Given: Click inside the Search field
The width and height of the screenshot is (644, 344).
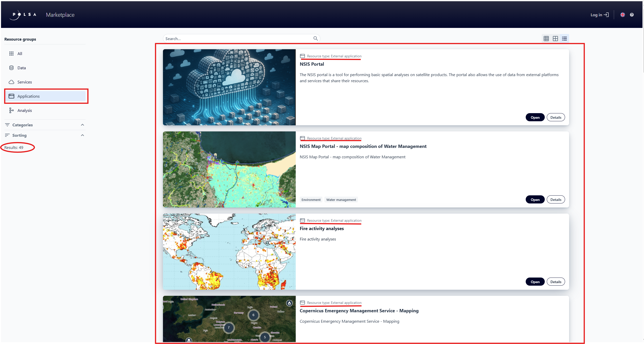Looking at the screenshot, I should [239, 38].
